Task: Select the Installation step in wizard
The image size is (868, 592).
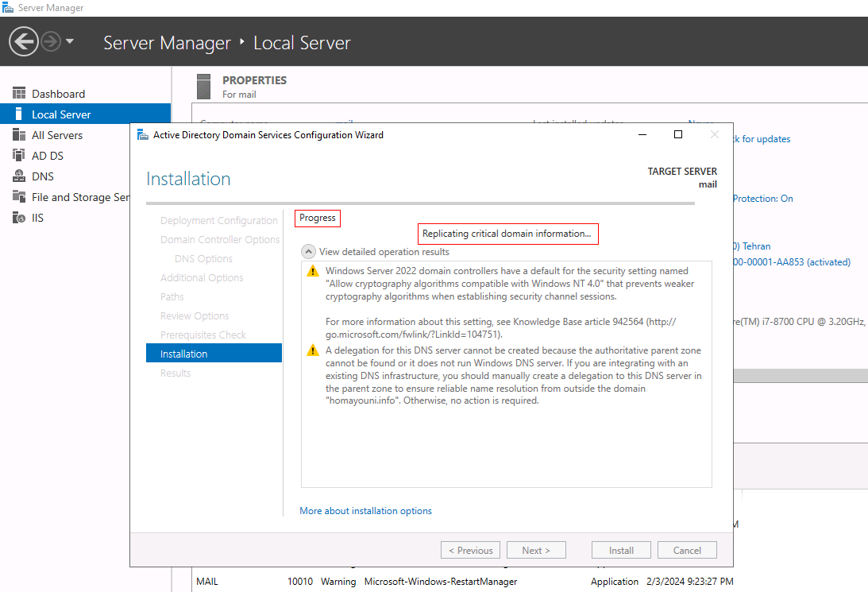Action: (x=214, y=354)
